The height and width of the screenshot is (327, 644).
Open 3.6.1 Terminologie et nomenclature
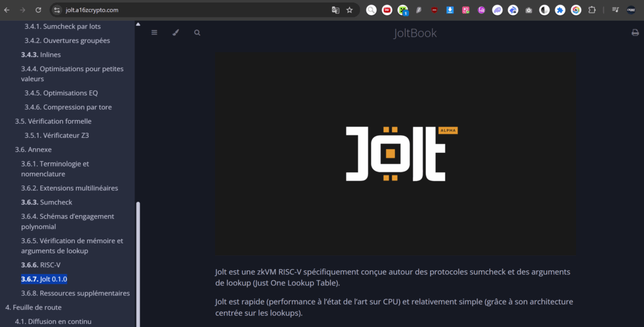coord(55,169)
